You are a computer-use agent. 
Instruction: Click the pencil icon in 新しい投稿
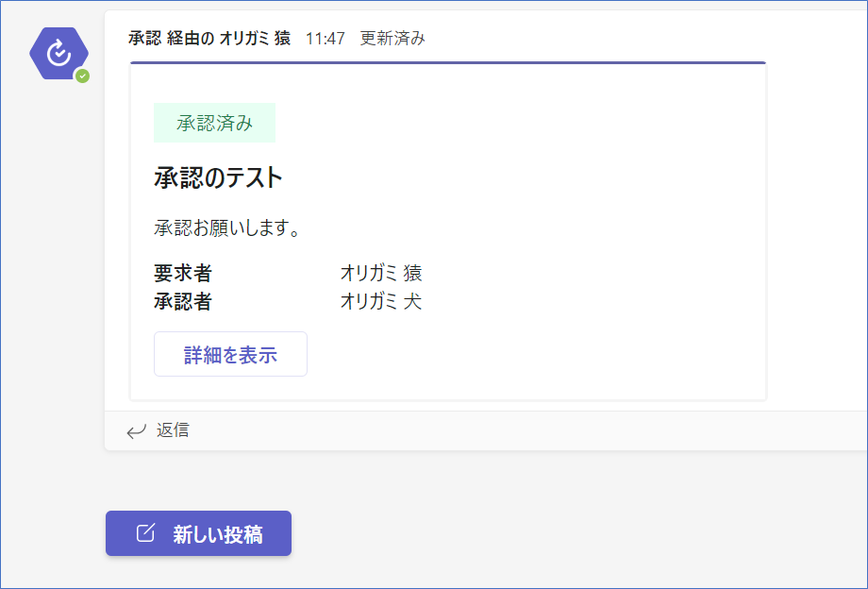(145, 533)
